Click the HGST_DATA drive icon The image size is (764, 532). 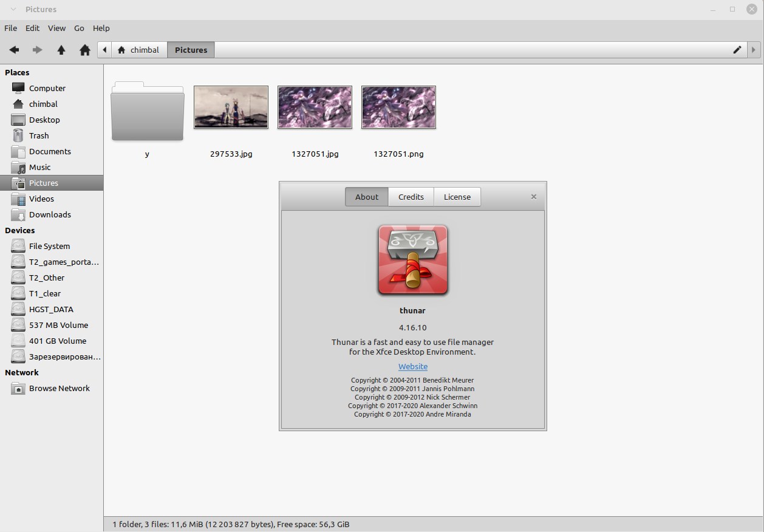18,309
